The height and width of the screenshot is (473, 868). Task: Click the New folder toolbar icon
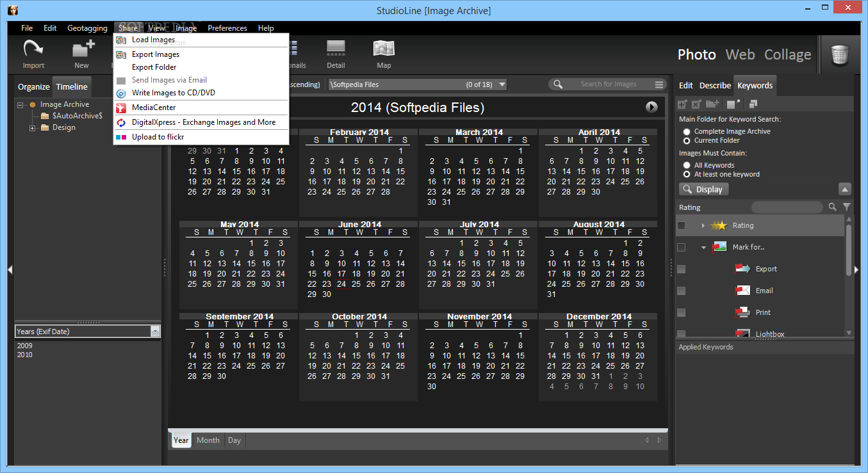coord(83,49)
